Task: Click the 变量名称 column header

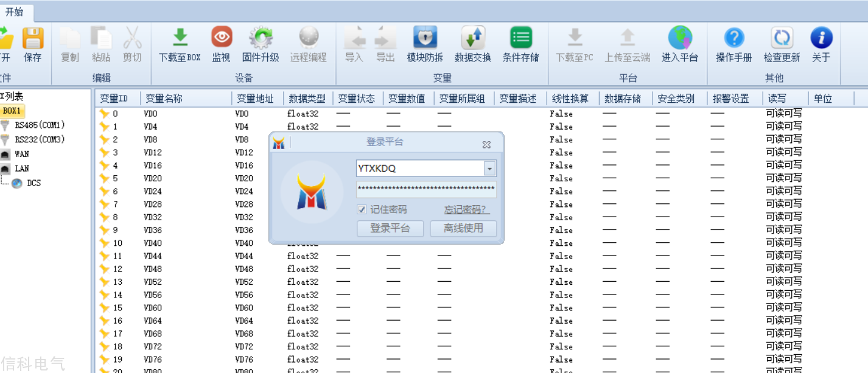Action: 186,99
